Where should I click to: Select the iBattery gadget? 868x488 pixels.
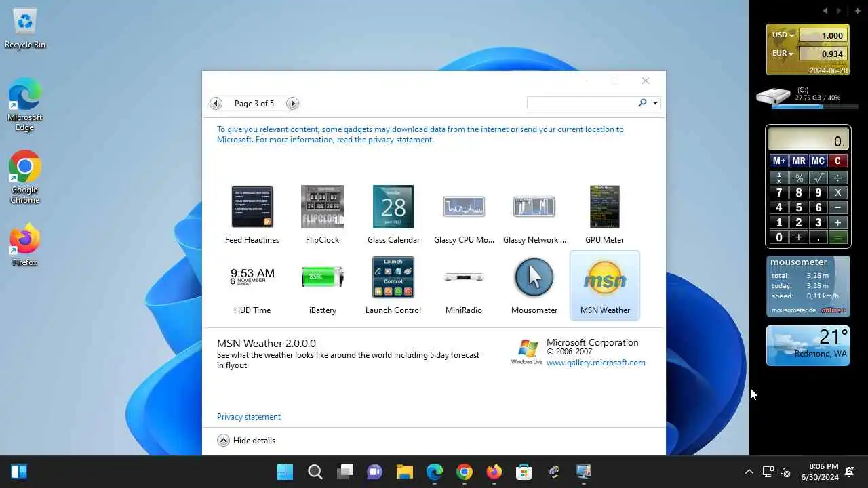tap(323, 285)
